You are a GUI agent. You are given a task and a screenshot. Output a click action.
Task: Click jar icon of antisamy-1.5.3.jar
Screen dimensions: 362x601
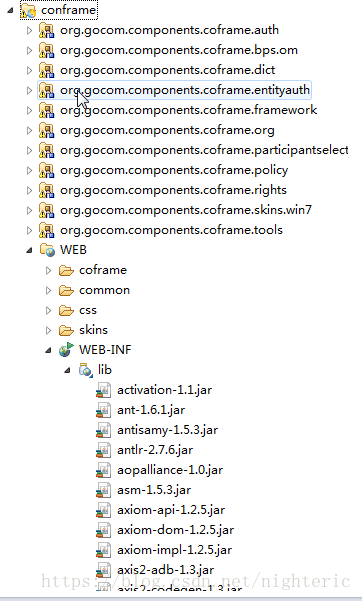(104, 430)
